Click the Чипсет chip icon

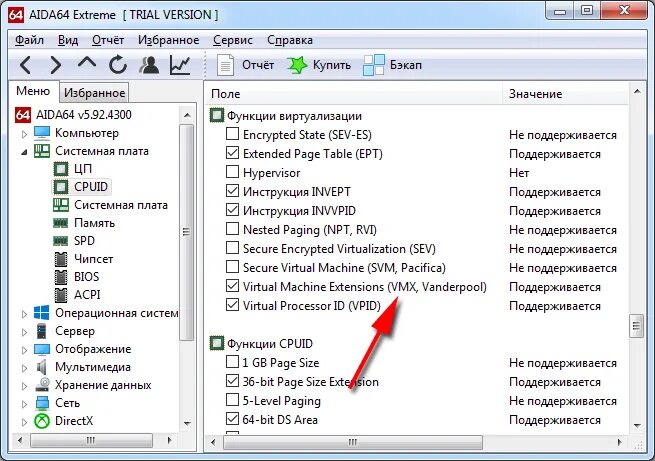(x=61, y=259)
